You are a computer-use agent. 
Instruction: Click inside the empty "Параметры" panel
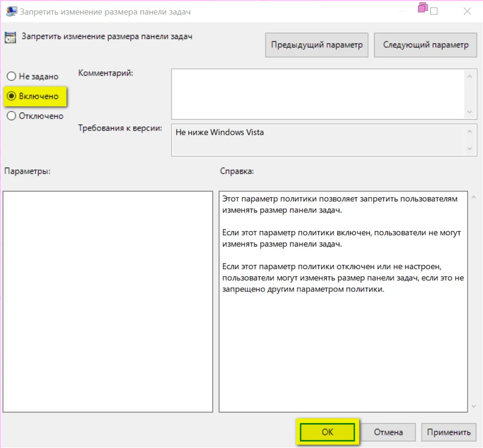click(x=107, y=301)
